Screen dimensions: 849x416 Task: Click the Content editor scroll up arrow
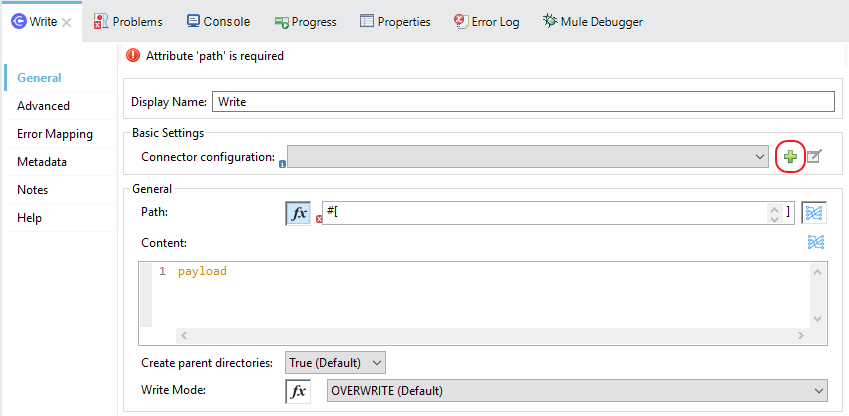tap(818, 271)
